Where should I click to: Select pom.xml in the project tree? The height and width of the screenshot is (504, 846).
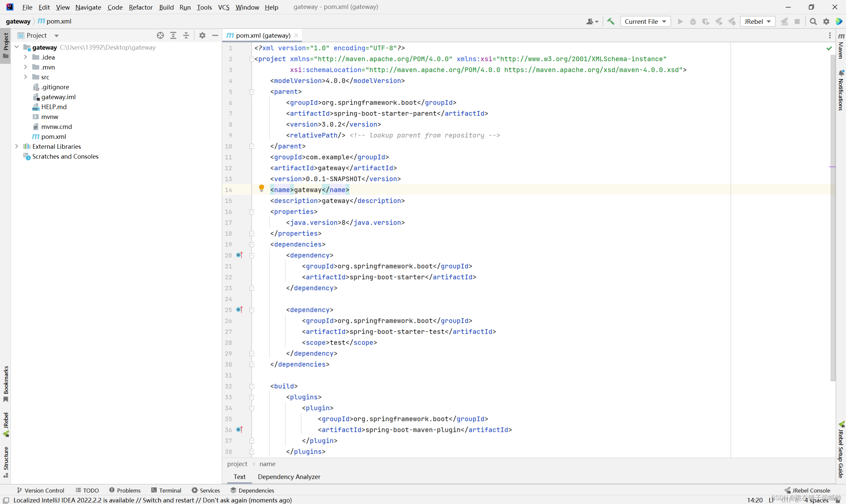click(x=54, y=136)
